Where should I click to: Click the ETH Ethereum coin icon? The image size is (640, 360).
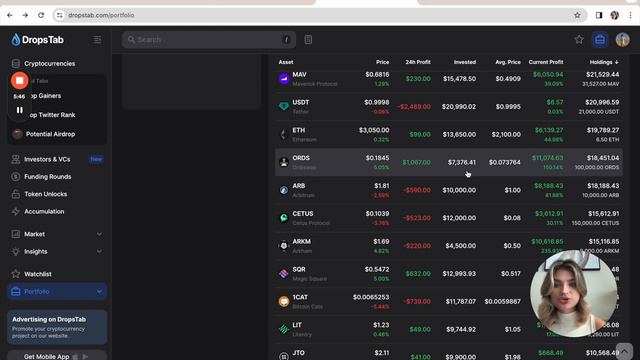point(284,134)
